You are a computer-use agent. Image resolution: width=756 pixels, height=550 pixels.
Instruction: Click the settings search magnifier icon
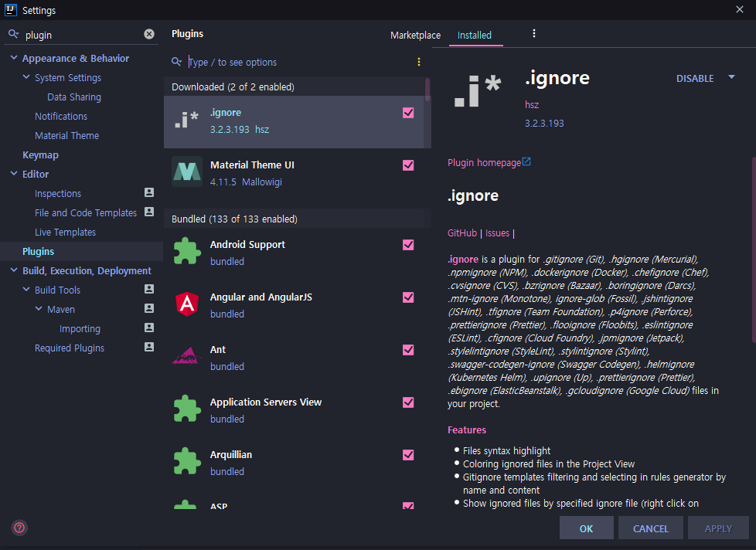point(13,34)
